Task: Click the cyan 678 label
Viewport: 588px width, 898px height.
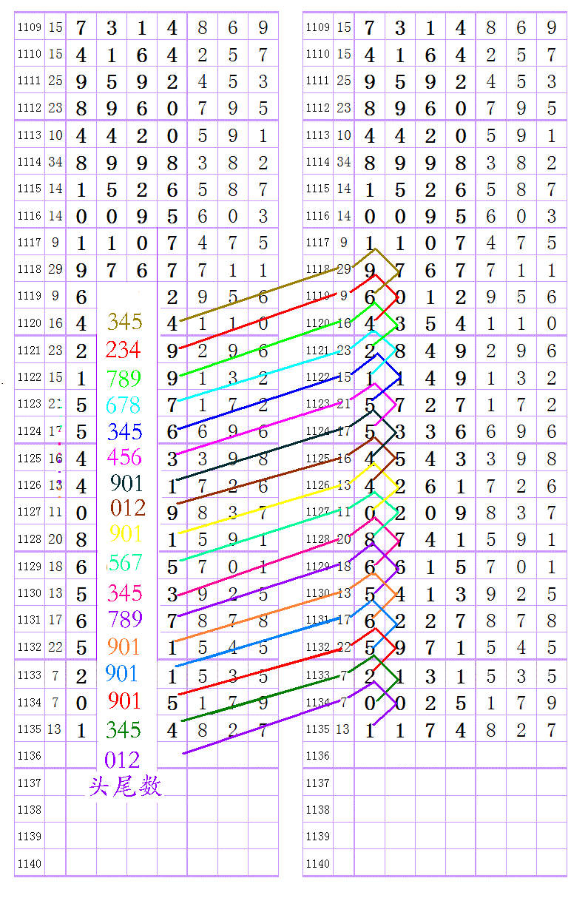Action: 123,405
